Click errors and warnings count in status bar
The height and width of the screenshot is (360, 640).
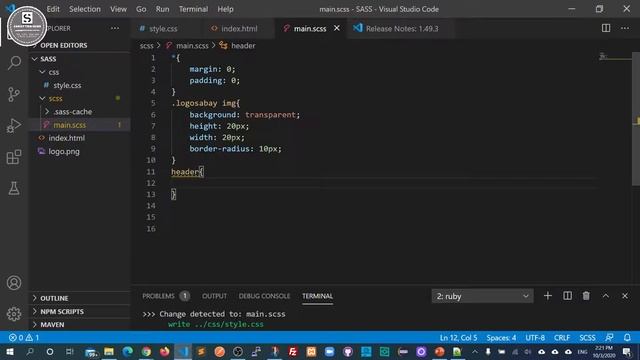tap(24, 338)
